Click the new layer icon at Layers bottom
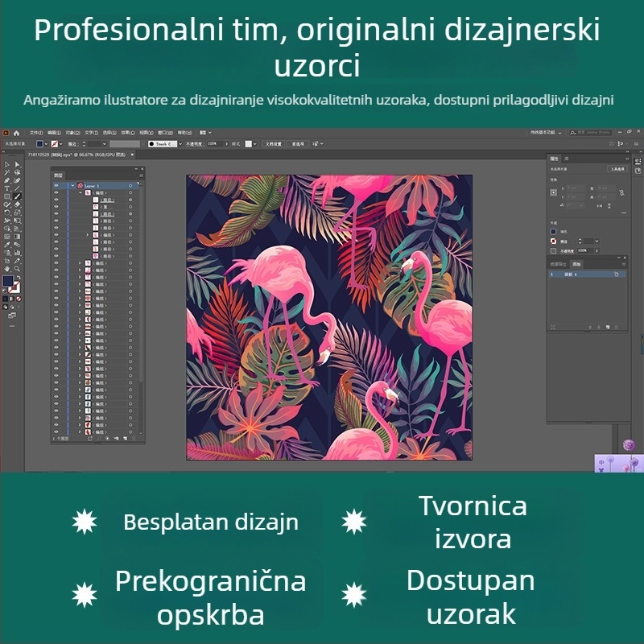This screenshot has width=644, height=644. coord(126,439)
